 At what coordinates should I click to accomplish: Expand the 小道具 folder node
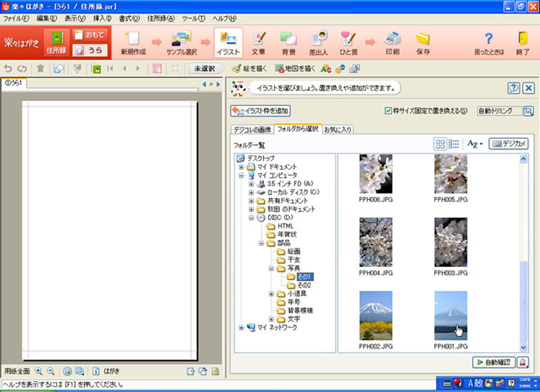[271, 294]
